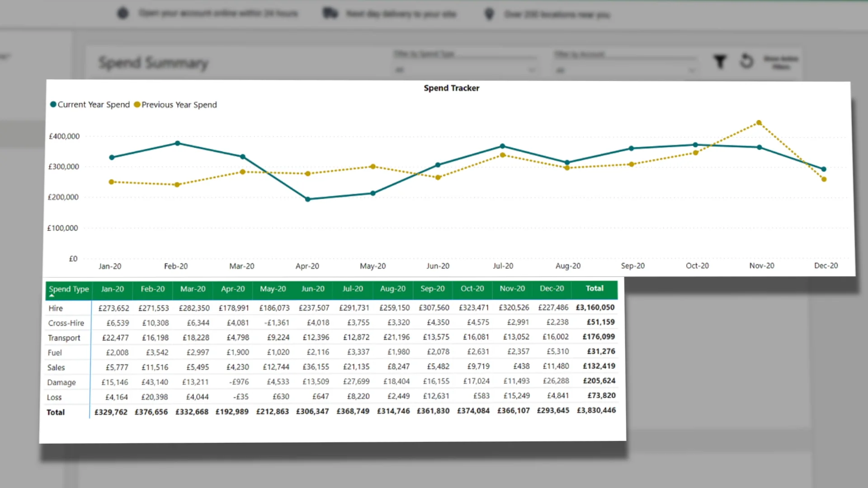
Task: Select the Fuel row label
Action: click(54, 353)
